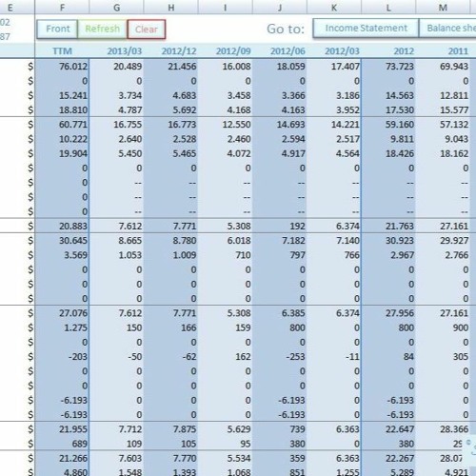Image resolution: width=476 pixels, height=476 pixels.
Task: Select the cell with value 10.222
Action: point(62,139)
